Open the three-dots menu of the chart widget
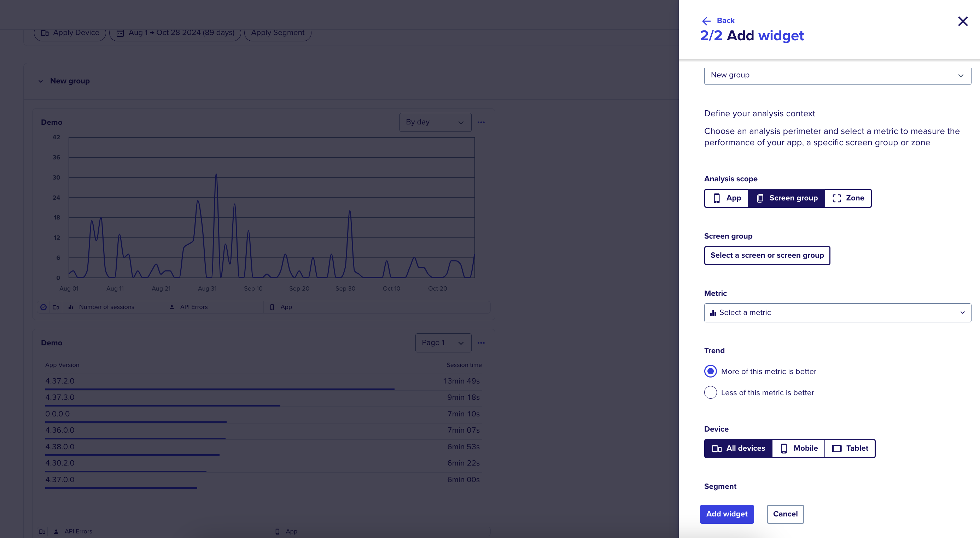 point(481,122)
